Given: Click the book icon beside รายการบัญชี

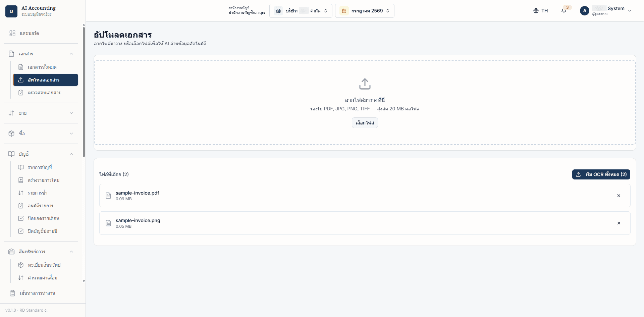Looking at the screenshot, I should (x=21, y=167).
